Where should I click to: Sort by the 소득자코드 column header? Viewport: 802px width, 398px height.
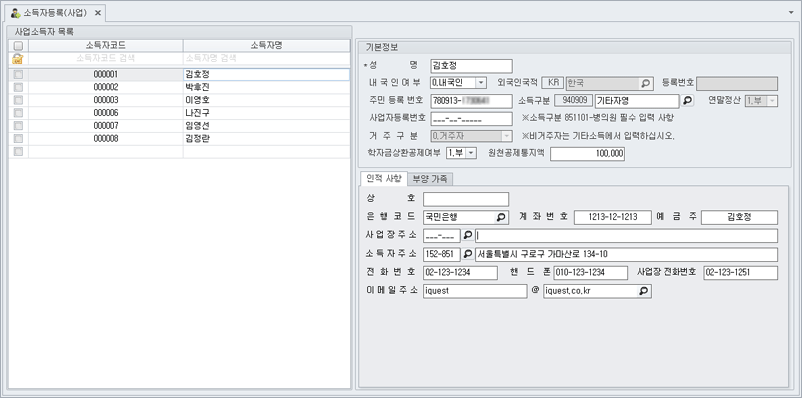(106, 46)
